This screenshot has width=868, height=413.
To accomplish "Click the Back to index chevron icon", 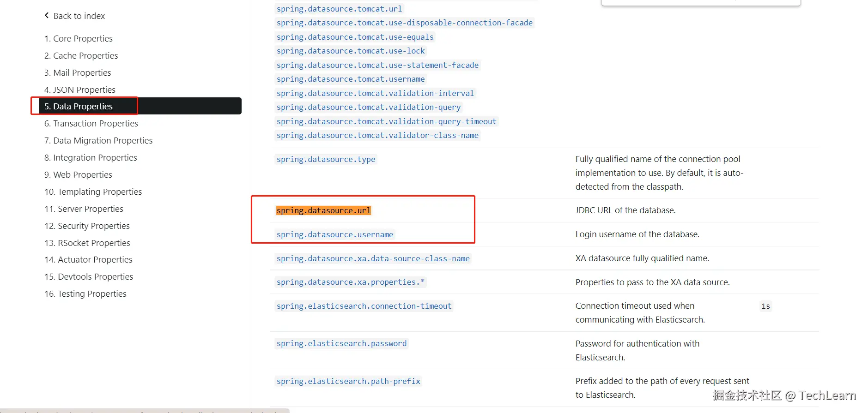I will pos(47,15).
